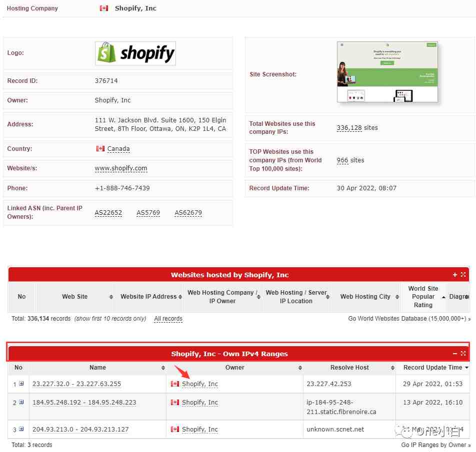Click the 966 top sites link
Image resolution: width=476 pixels, height=452 pixels.
(x=342, y=160)
